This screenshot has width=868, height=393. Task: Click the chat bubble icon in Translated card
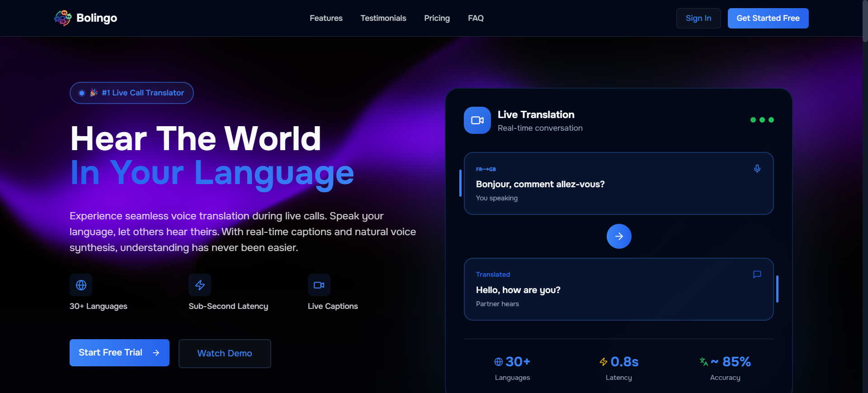coord(757,275)
